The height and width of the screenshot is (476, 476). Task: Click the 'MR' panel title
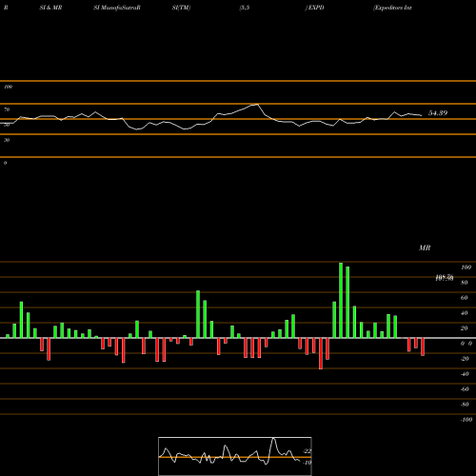point(425,248)
